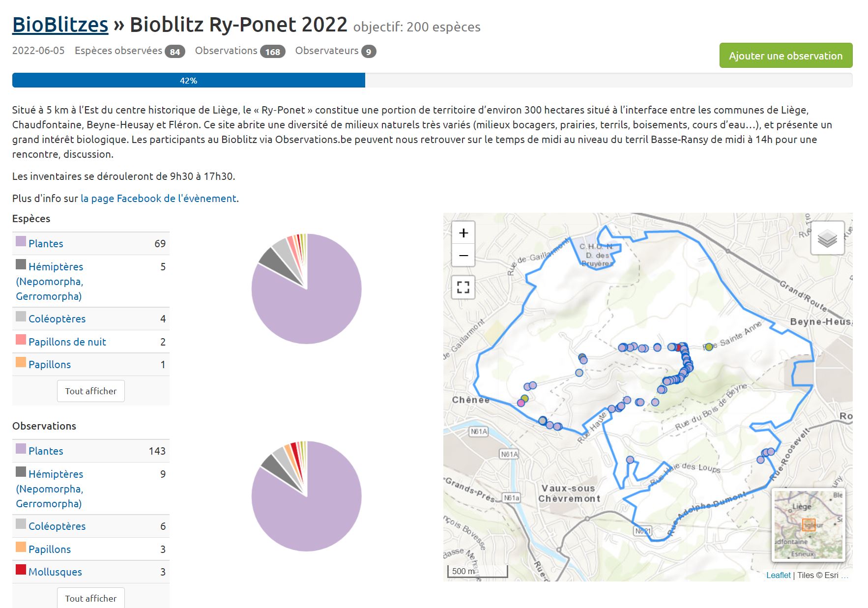Click the Leaflet attribution link
Screen dimensions: 868x608
[778, 575]
